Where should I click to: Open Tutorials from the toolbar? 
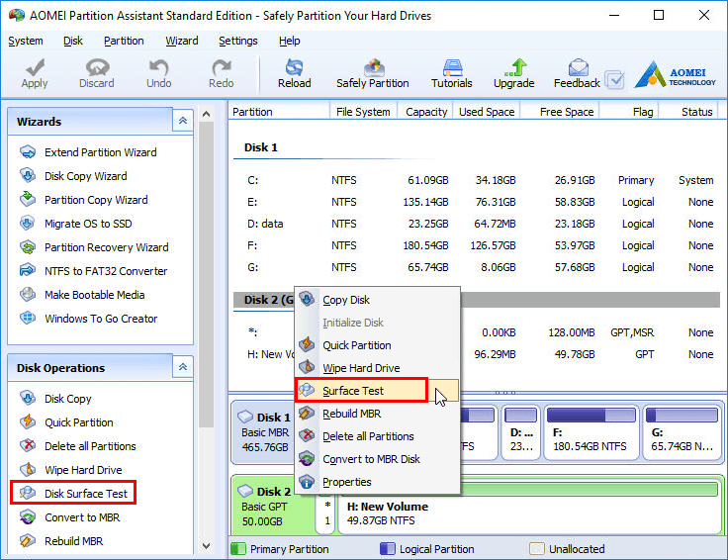click(451, 74)
